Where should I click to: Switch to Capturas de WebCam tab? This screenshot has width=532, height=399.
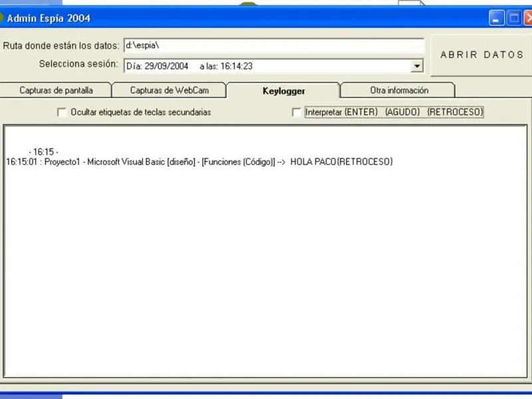[169, 90]
